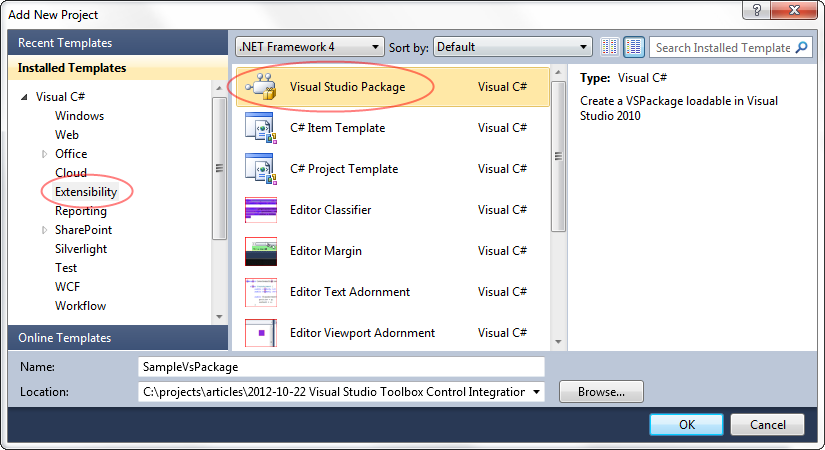Open the Location path dropdown
Screen dimensions: 825x450
tap(537, 392)
